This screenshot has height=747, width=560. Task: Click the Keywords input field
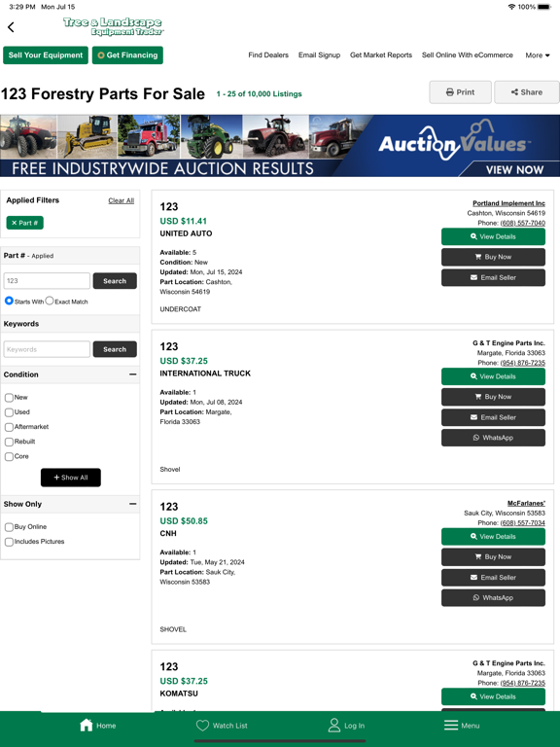(47, 349)
